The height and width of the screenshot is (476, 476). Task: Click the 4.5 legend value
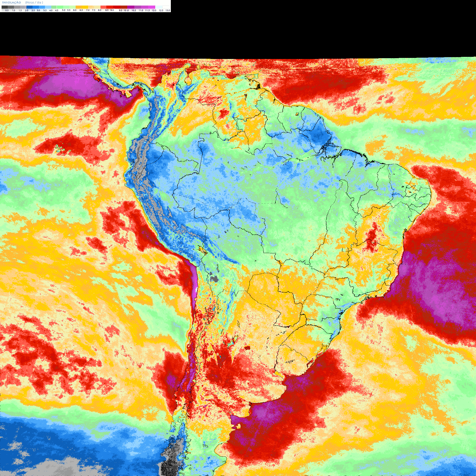pyautogui.click(x=57, y=10)
